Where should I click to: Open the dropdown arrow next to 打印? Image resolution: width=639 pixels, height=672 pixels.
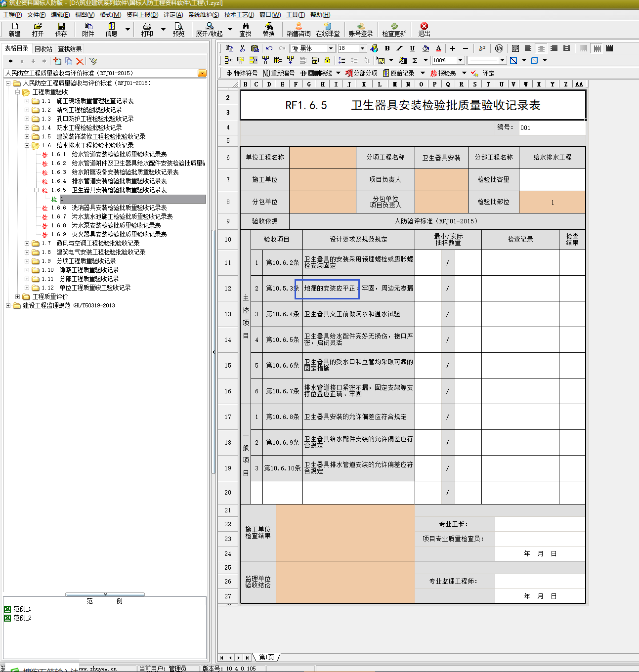[163, 30]
